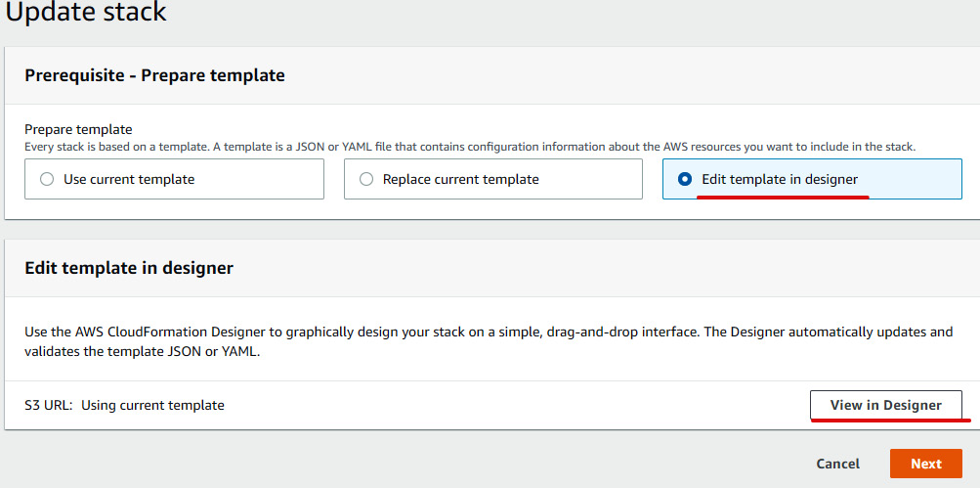Click the Use current template option text
Image resolution: width=980 pixels, height=488 pixels.
[129, 180]
